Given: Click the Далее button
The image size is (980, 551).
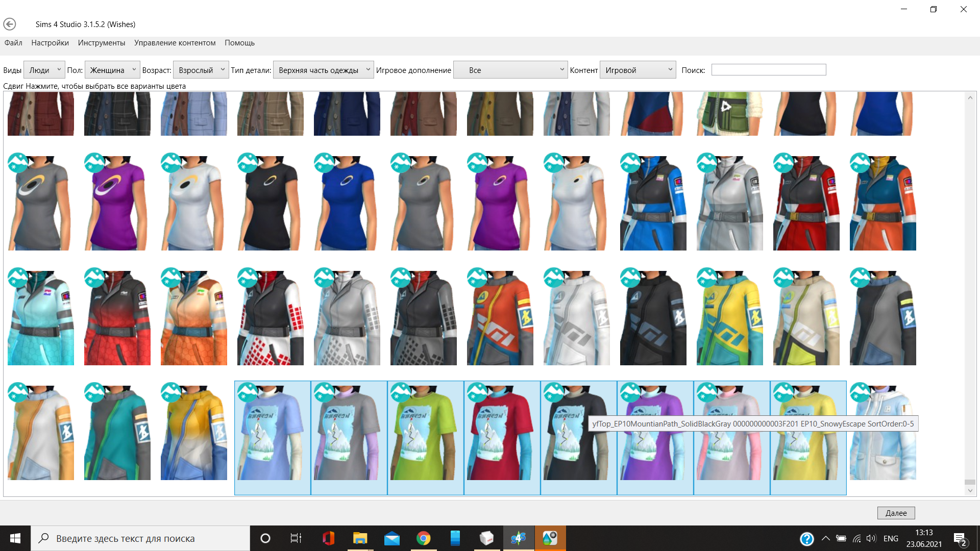Looking at the screenshot, I should pos(896,513).
